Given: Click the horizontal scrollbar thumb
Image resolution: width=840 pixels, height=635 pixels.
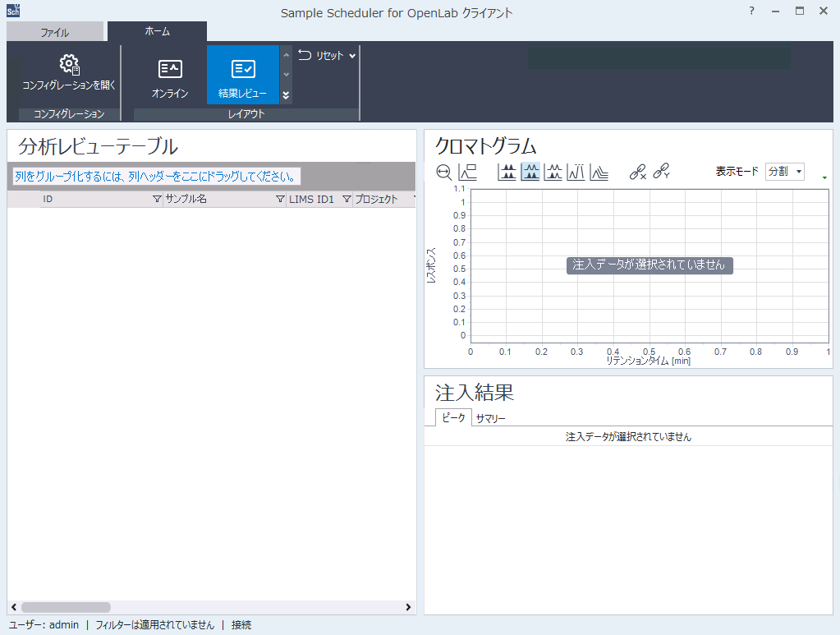Looking at the screenshot, I should pyautogui.click(x=66, y=607).
